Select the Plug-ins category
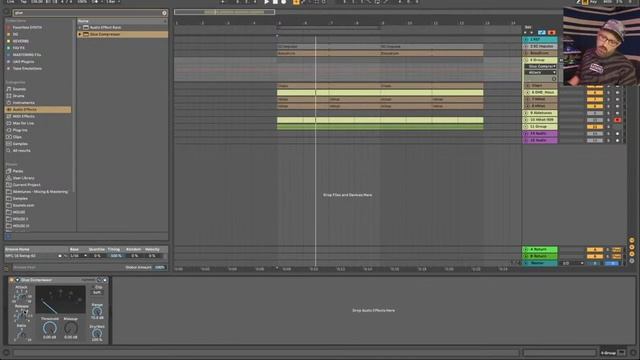 tap(20, 130)
